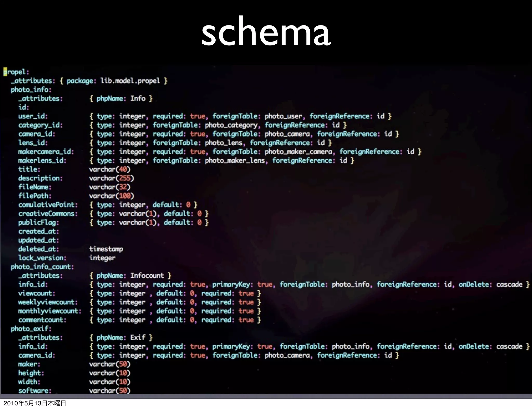Click the 'comulativePoint:' column key

tap(48, 205)
